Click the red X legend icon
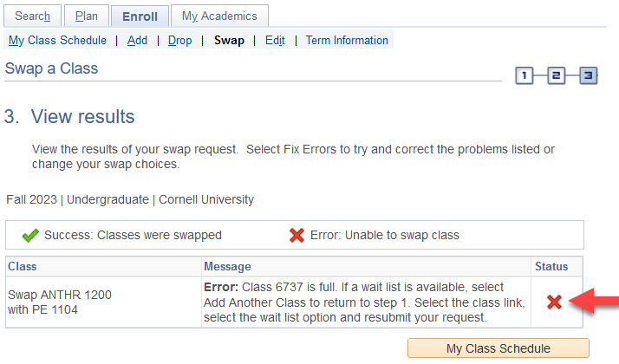This screenshot has height=364, width=619. (x=296, y=235)
